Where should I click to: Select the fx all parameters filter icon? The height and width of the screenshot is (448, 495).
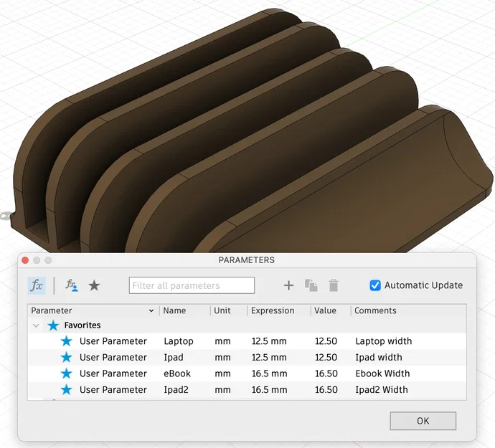(x=37, y=285)
